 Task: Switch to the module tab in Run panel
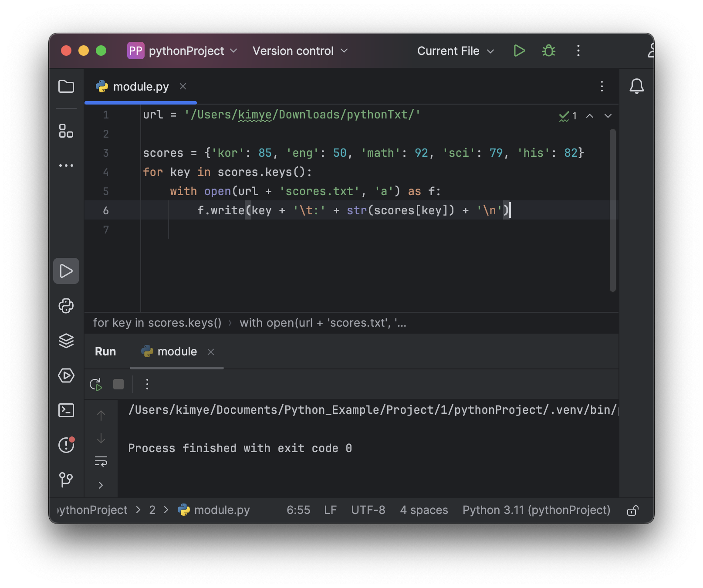[176, 351]
